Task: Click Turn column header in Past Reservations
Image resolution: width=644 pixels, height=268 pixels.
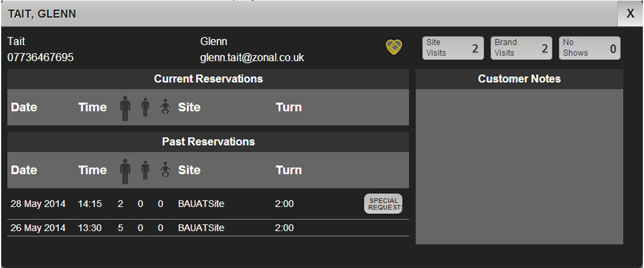Action: click(289, 170)
